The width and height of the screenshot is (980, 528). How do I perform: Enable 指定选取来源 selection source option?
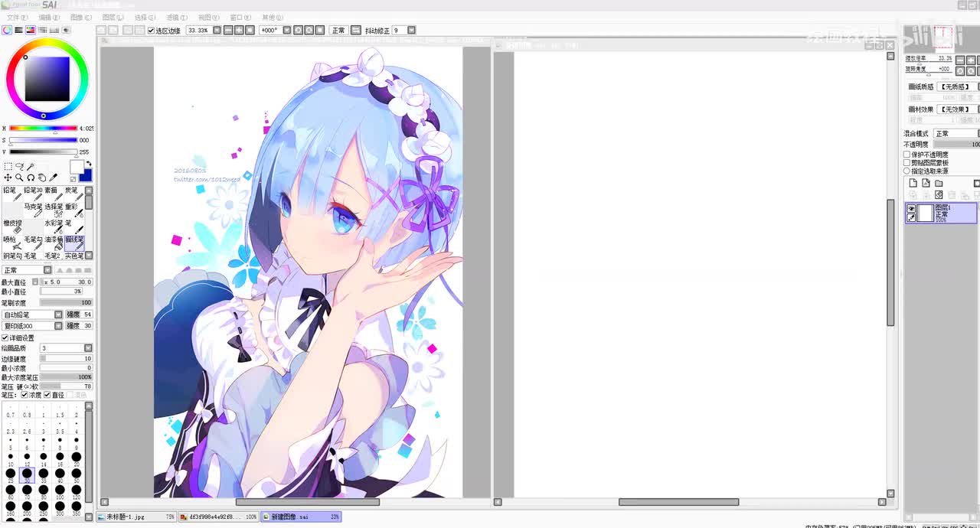click(907, 171)
